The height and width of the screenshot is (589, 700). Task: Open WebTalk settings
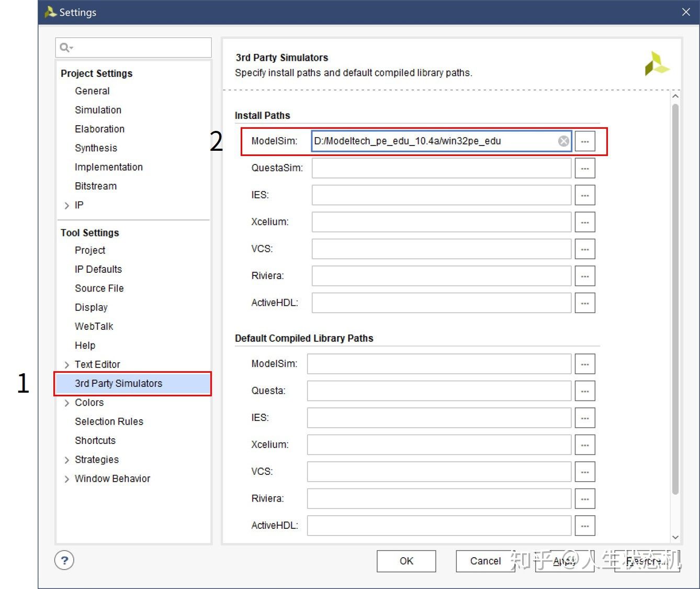pyautogui.click(x=94, y=326)
